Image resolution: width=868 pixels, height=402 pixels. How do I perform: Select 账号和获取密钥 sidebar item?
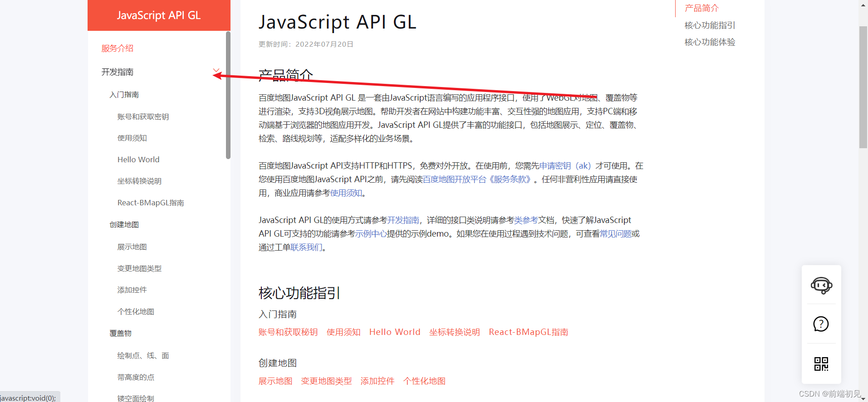point(143,117)
